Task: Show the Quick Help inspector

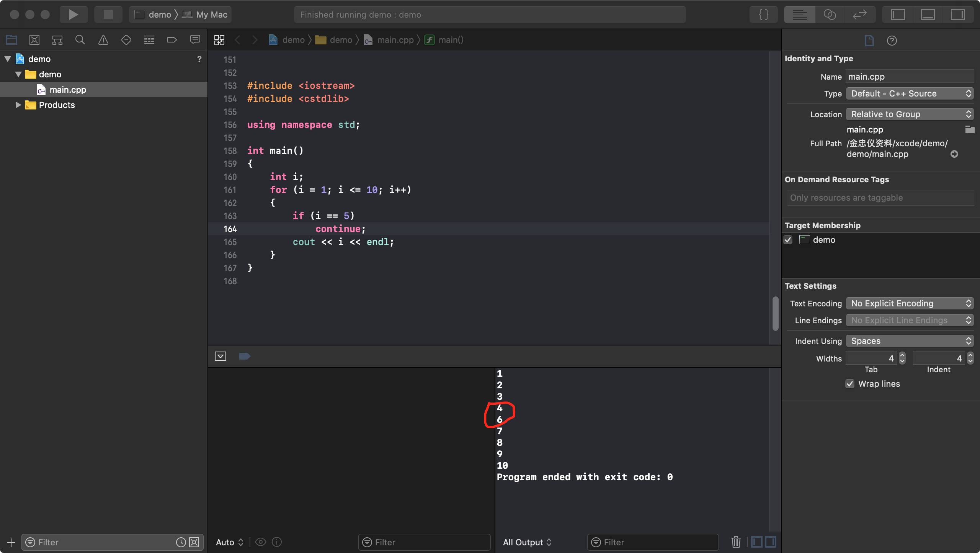Action: [x=892, y=41]
